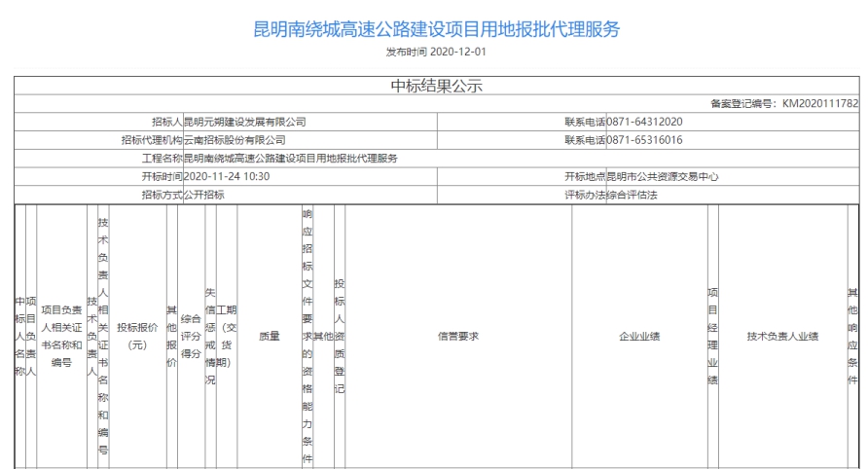Select phone number 0871-65316016
Viewport: 868px width, 469px height.
coord(644,140)
